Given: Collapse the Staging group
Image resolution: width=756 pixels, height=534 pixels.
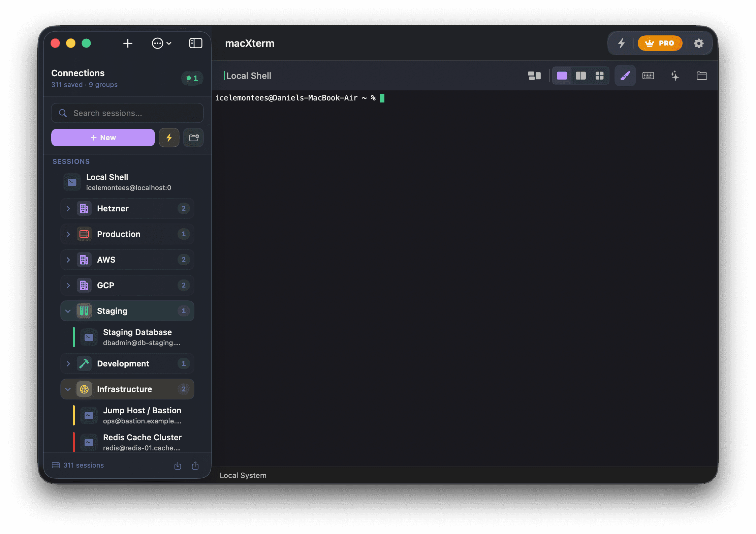Looking at the screenshot, I should click(68, 311).
